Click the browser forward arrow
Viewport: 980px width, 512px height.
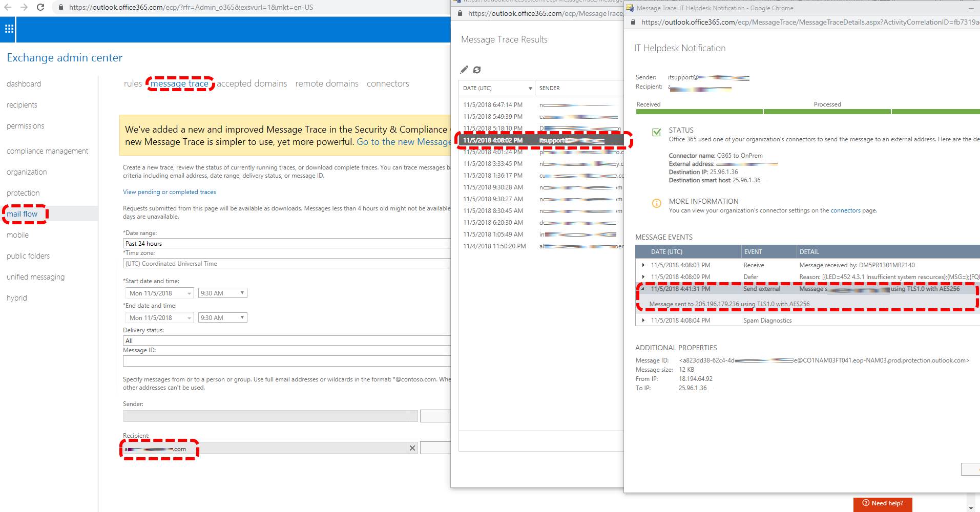click(24, 7)
